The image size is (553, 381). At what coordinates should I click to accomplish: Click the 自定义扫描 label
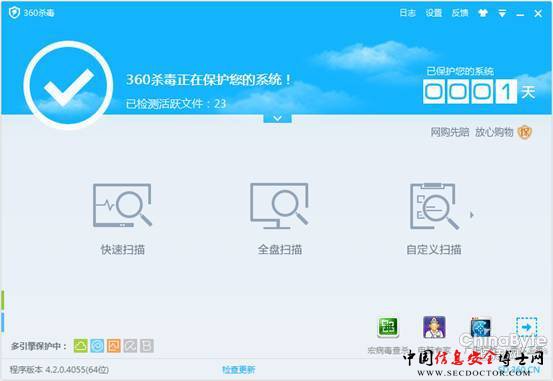pyautogui.click(x=434, y=249)
